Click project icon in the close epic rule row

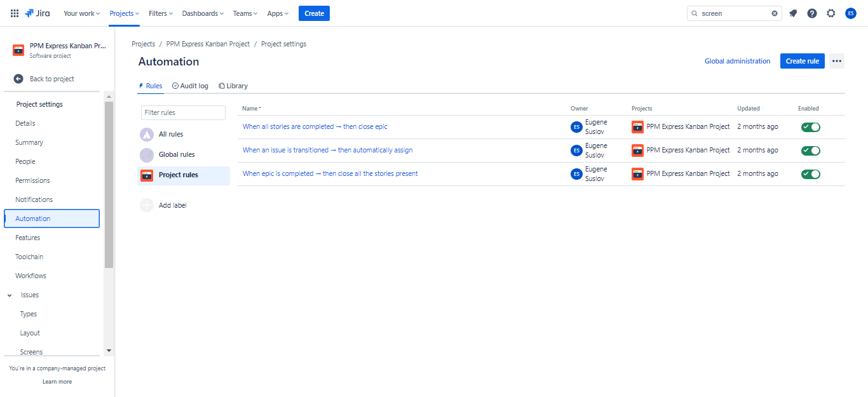[637, 127]
